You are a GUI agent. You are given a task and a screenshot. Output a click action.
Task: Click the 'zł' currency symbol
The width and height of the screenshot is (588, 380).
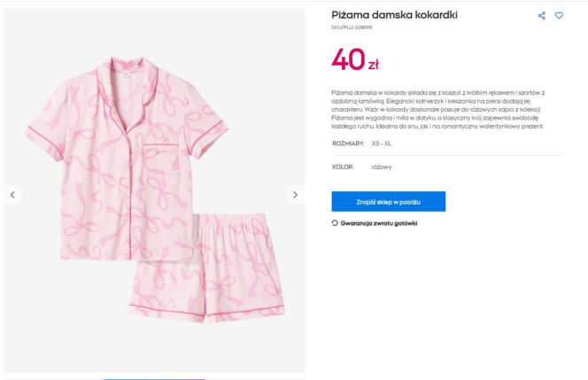(x=373, y=64)
